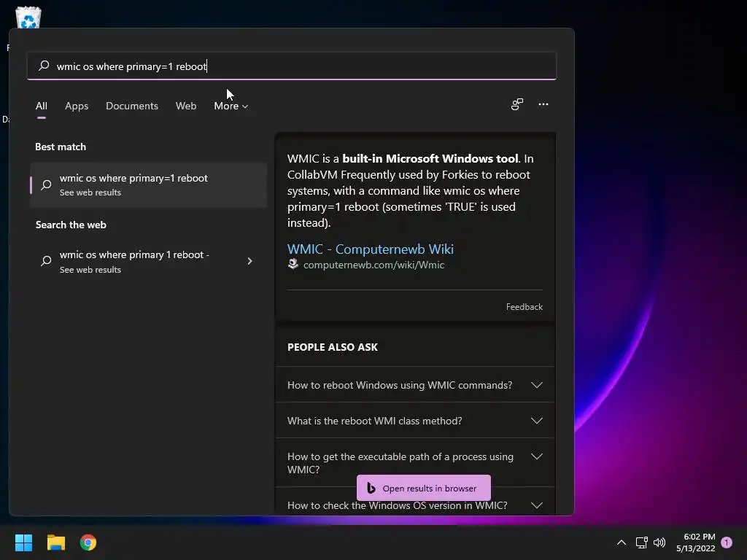Viewport: 747px width, 560px height.
Task: Open the More dropdown menu
Action: coord(231,106)
